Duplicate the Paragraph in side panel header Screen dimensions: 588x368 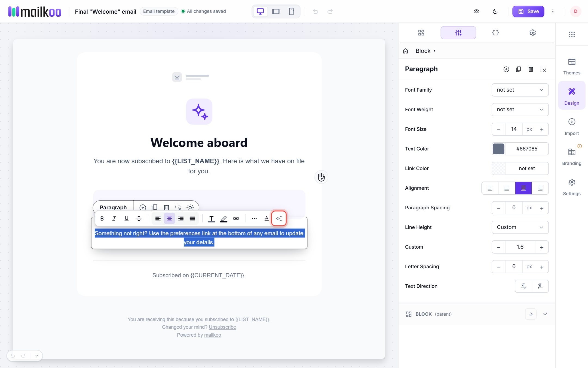518,69
